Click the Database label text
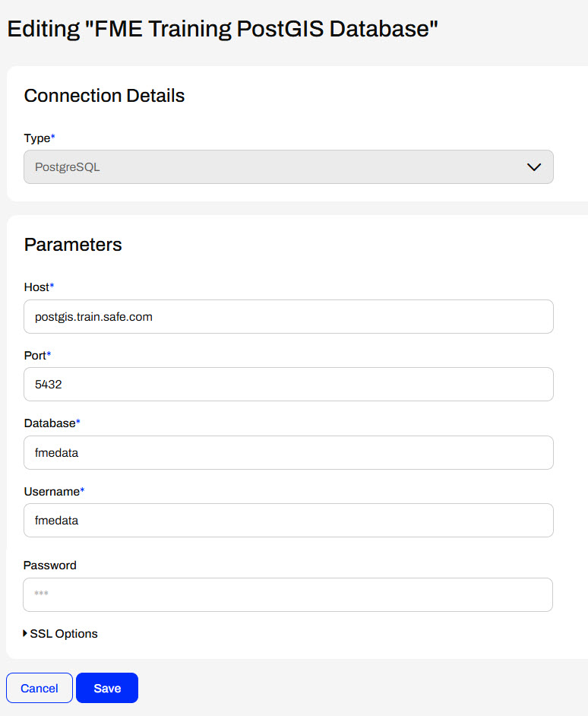588x716 pixels. click(49, 423)
